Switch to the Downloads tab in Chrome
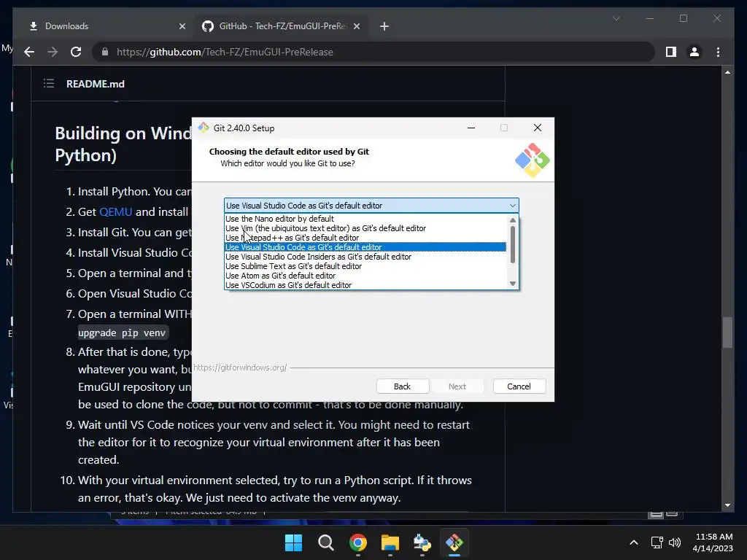 point(105,26)
